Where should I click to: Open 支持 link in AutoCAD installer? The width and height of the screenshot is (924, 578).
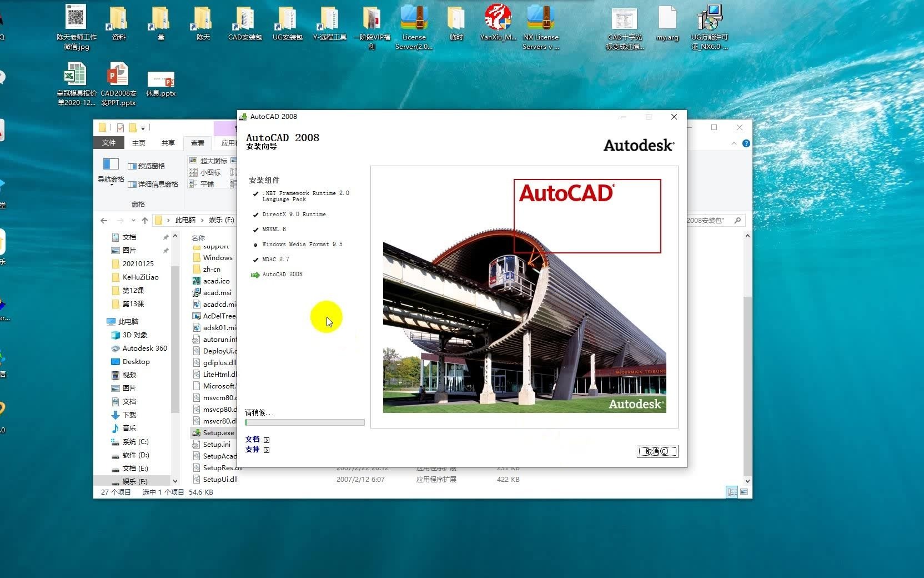tap(257, 450)
